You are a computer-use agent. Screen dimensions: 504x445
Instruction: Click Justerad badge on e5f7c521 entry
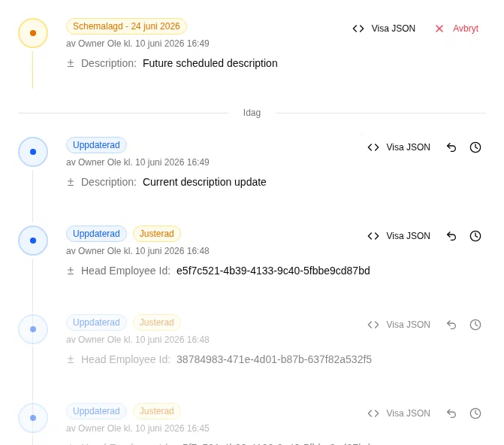tap(157, 234)
